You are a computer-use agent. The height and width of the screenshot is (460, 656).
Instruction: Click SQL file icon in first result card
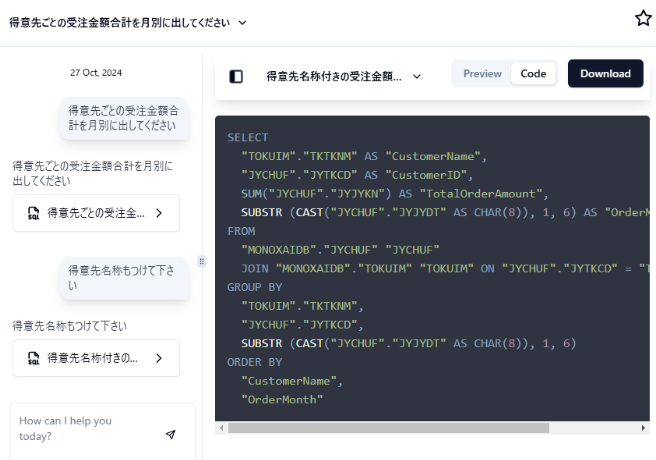[x=33, y=213]
